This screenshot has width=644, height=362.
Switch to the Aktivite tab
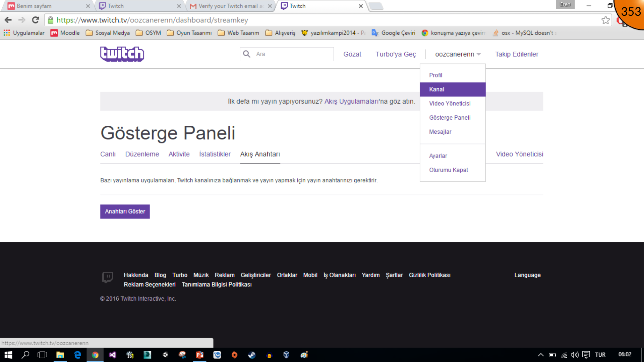[179, 154]
